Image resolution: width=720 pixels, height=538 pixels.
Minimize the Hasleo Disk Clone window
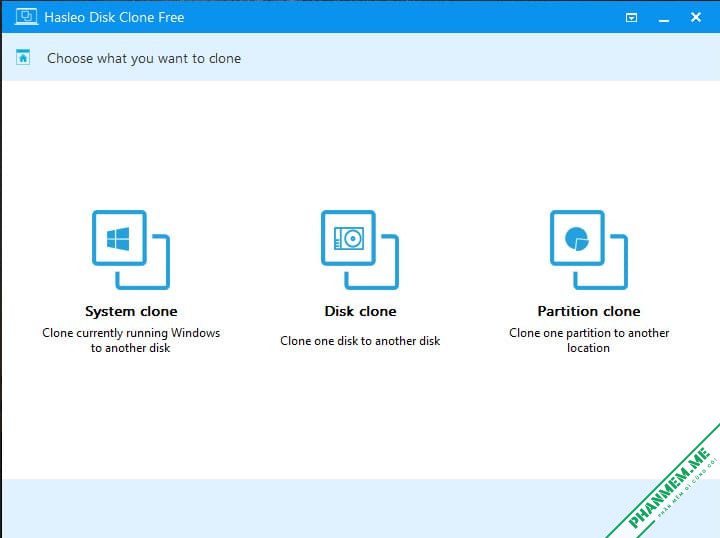click(x=664, y=19)
